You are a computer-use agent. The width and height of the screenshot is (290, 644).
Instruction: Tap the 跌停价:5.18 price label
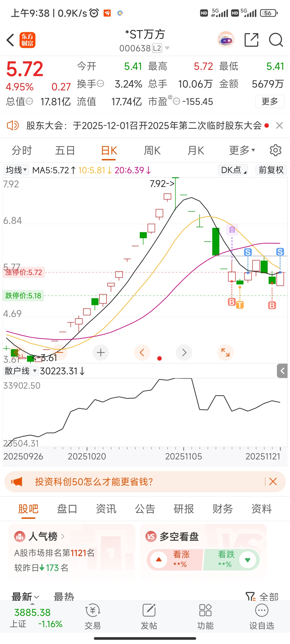[x=23, y=295]
